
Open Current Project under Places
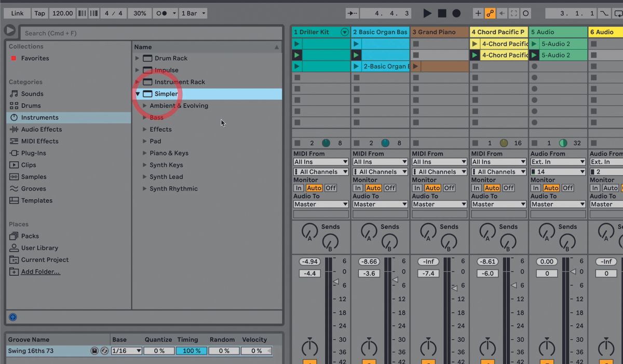click(x=45, y=260)
